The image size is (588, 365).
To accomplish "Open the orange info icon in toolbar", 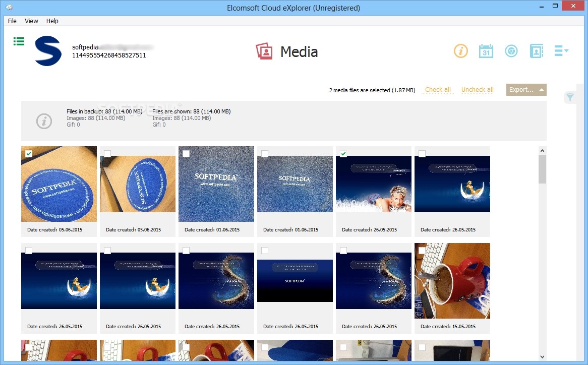I will [x=461, y=50].
